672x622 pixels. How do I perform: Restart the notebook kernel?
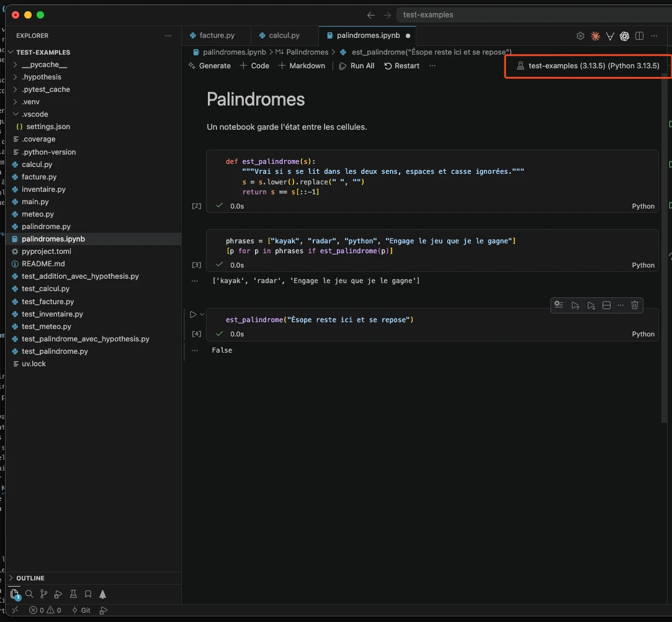click(x=402, y=66)
